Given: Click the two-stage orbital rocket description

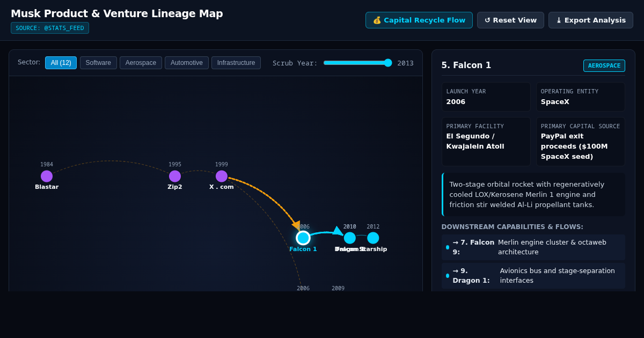Looking at the screenshot, I should (533, 194).
